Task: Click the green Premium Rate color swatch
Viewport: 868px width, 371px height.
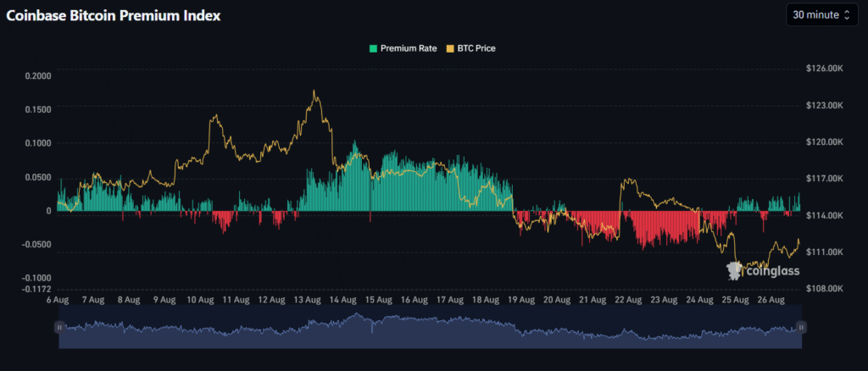Action: tap(373, 48)
